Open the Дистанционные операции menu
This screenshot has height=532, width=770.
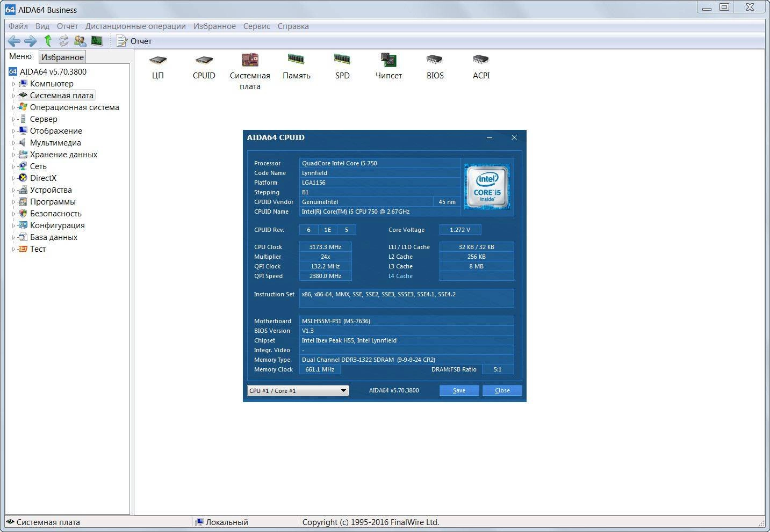coord(135,26)
